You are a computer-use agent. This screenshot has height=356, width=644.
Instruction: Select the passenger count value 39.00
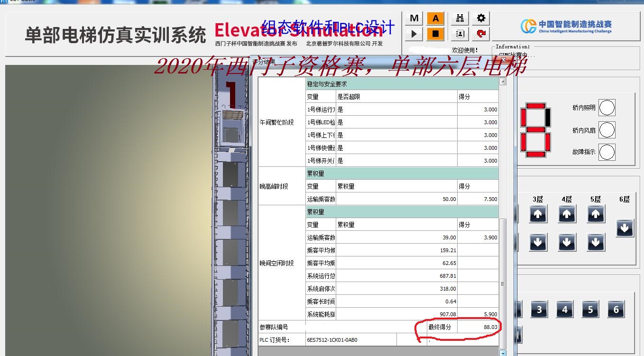click(x=396, y=237)
